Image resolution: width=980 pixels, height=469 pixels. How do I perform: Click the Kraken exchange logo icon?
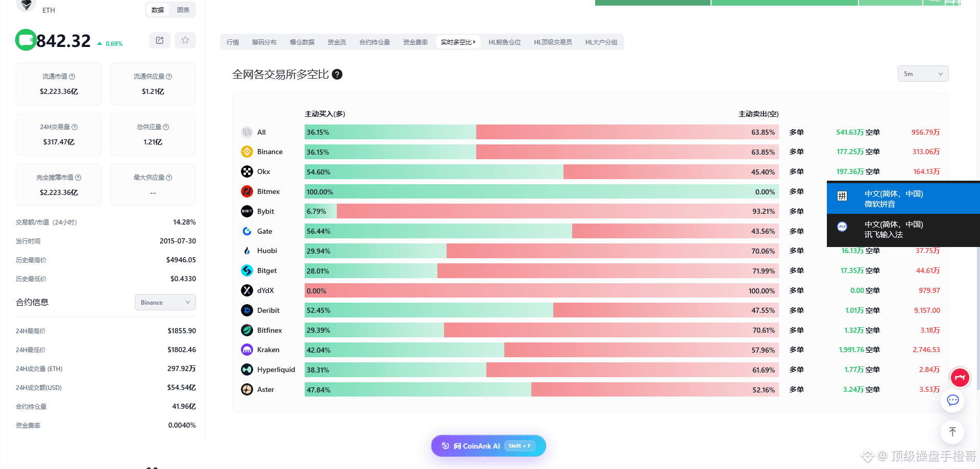(x=247, y=350)
